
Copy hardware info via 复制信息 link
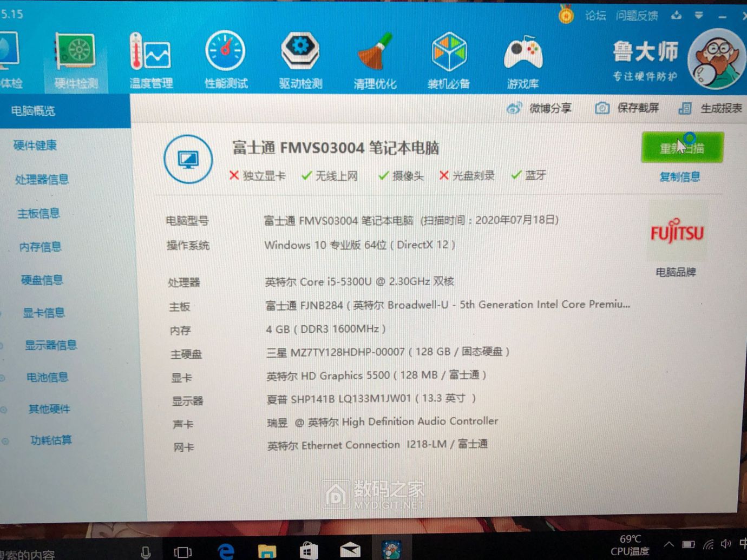[680, 176]
